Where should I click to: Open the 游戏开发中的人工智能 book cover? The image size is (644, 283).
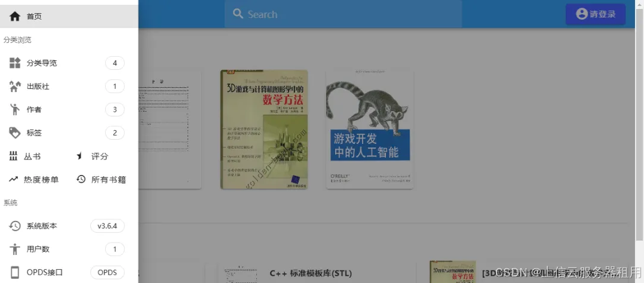coord(370,130)
